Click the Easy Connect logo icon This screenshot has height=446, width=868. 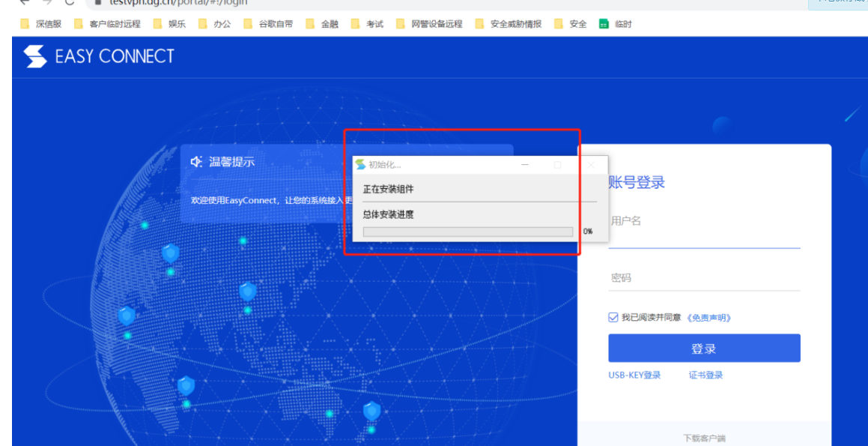[x=35, y=56]
